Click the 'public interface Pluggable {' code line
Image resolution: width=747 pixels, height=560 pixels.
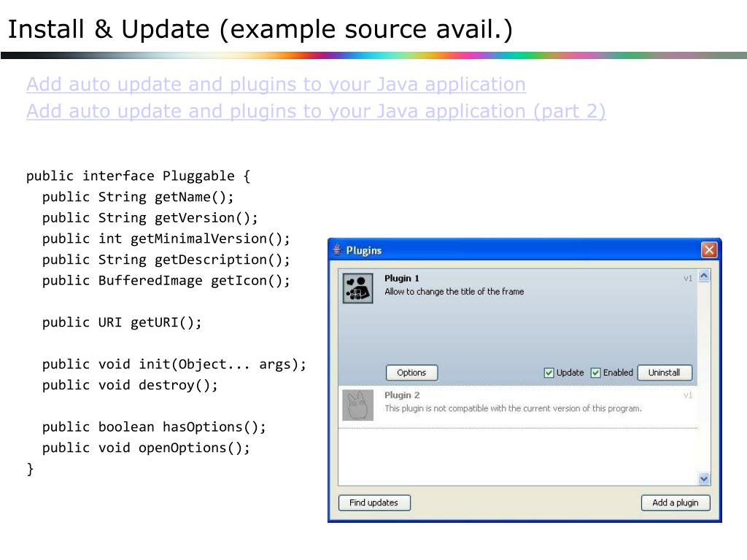(138, 176)
